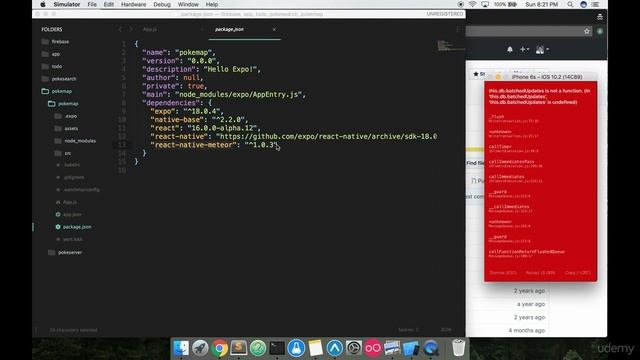Open the Simulator menu
Screen dimensions: 640x360
point(67,4)
